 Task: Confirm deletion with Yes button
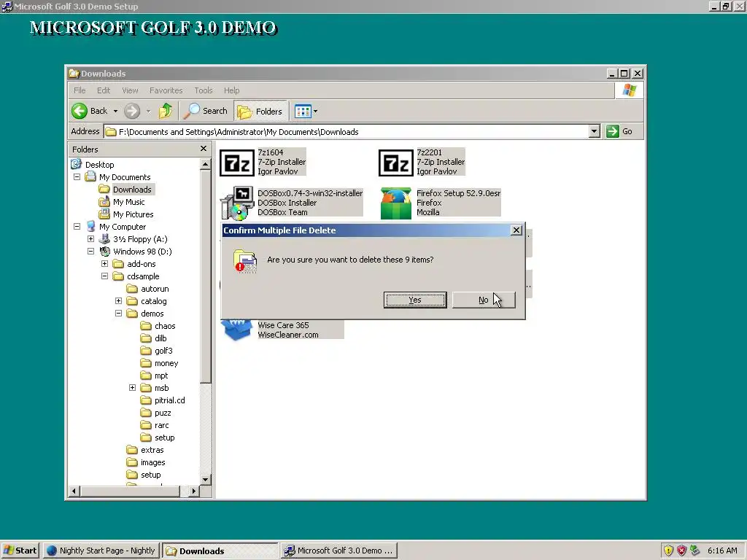pos(415,300)
